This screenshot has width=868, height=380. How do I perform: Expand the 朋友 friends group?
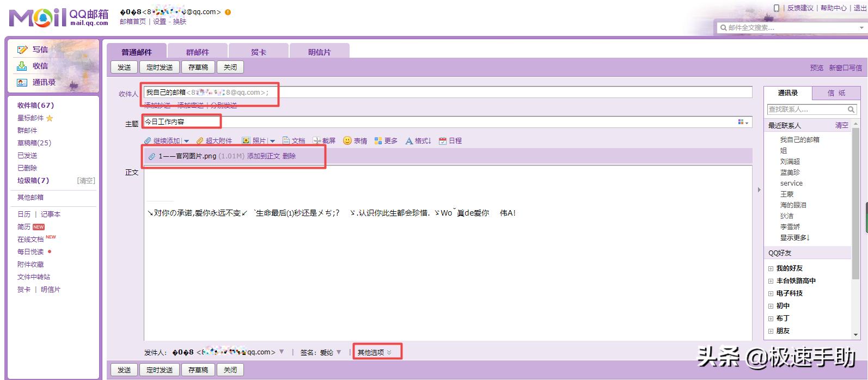[x=771, y=331]
